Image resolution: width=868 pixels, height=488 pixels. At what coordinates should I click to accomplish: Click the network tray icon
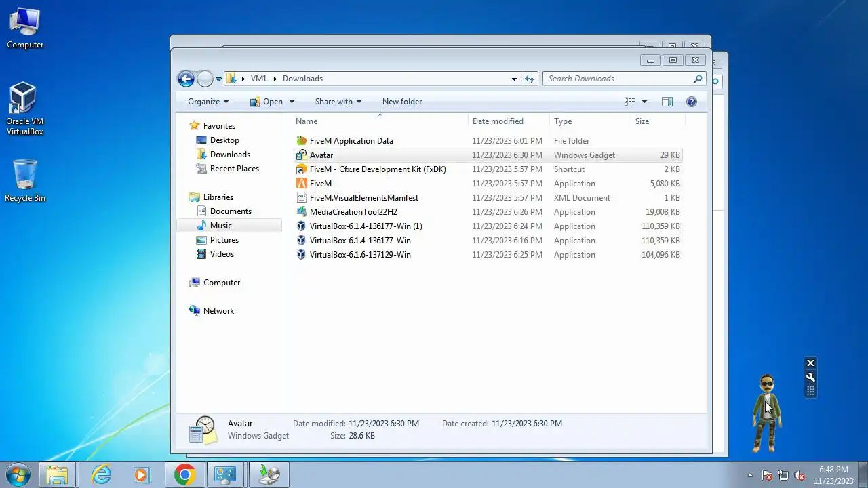[x=783, y=475]
